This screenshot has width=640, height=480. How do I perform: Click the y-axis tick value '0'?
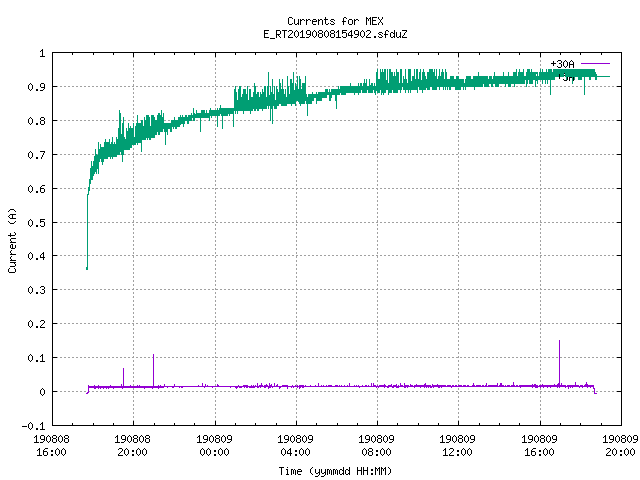point(42,392)
